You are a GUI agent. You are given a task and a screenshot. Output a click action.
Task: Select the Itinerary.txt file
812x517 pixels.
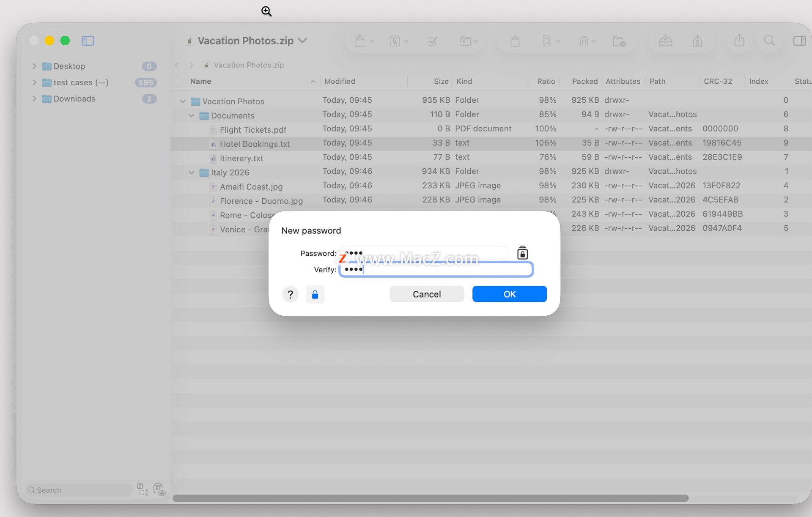tap(241, 159)
